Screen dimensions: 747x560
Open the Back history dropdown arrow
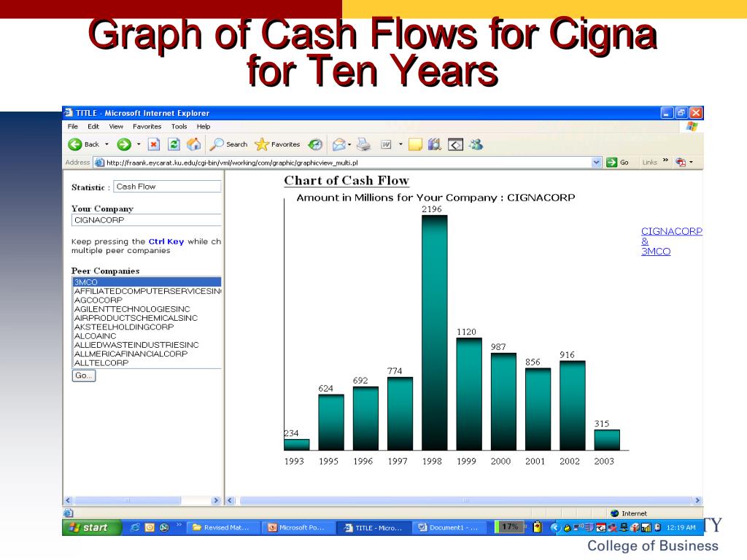(107, 144)
